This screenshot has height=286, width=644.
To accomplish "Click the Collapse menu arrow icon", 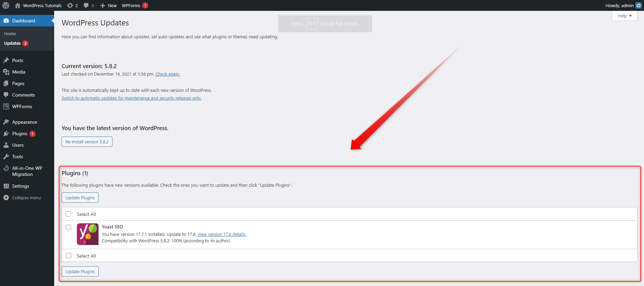I will (x=6, y=198).
